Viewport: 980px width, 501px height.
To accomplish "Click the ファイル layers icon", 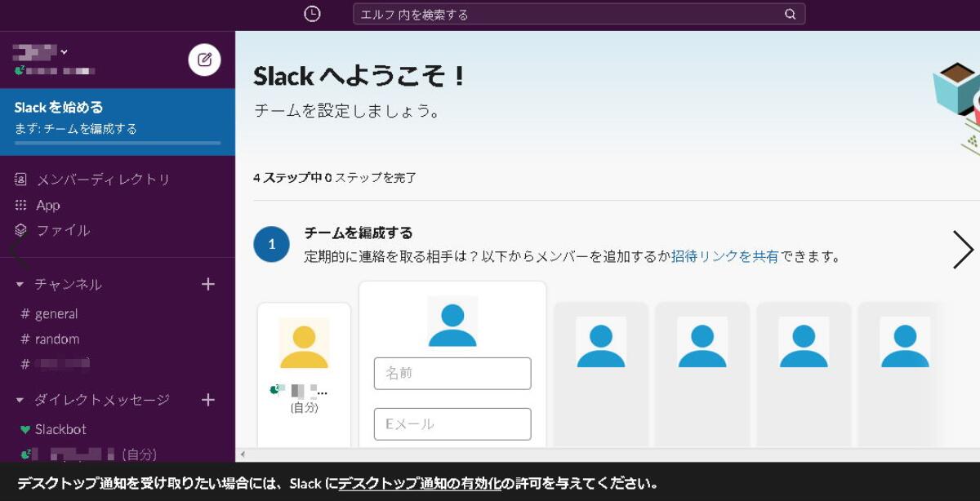I will pyautogui.click(x=21, y=230).
